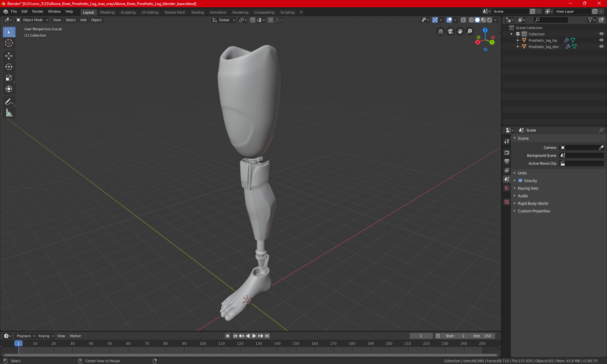This screenshot has width=607, height=364.
Task: Uncheck the Collection exclude checkbox
Action: [x=518, y=34]
